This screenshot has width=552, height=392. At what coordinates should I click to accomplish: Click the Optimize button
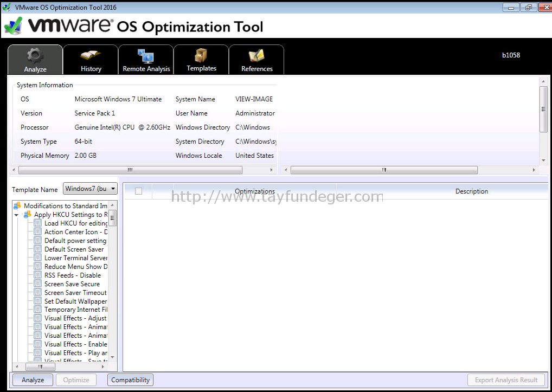pyautogui.click(x=76, y=380)
